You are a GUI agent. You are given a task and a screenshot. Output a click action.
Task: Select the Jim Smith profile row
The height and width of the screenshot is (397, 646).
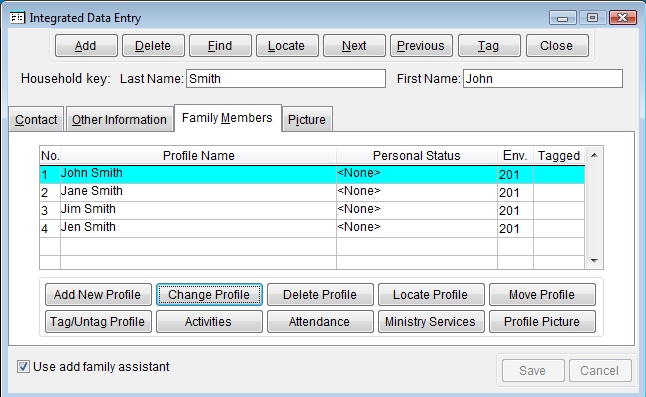[x=312, y=210]
